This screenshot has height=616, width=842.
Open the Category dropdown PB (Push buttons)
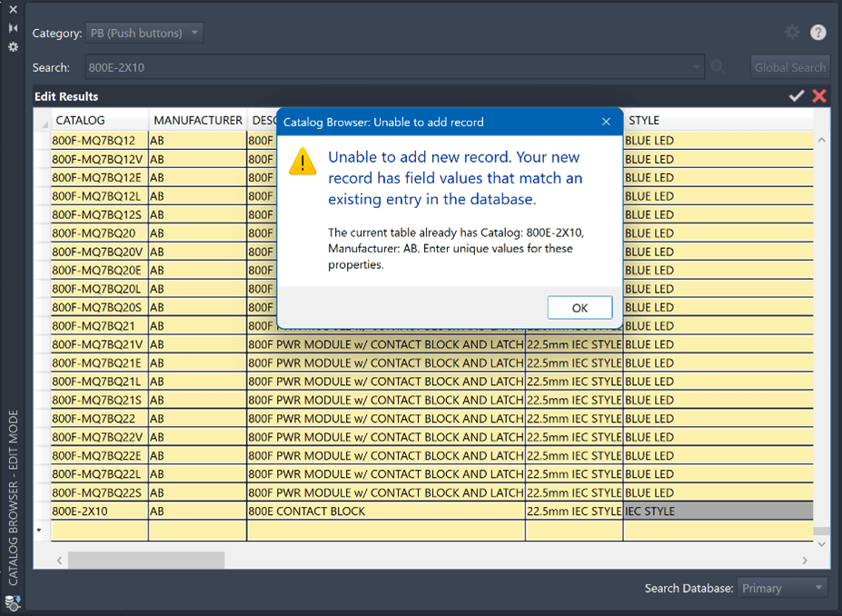click(144, 33)
